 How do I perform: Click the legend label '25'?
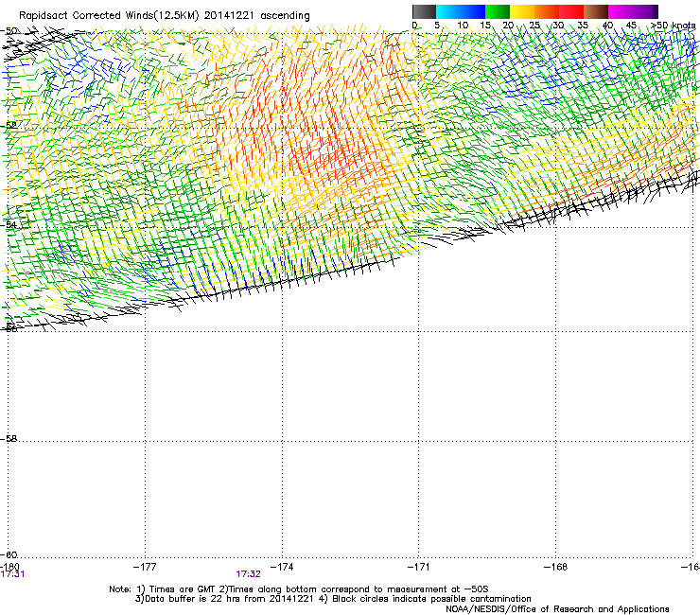pos(534,26)
